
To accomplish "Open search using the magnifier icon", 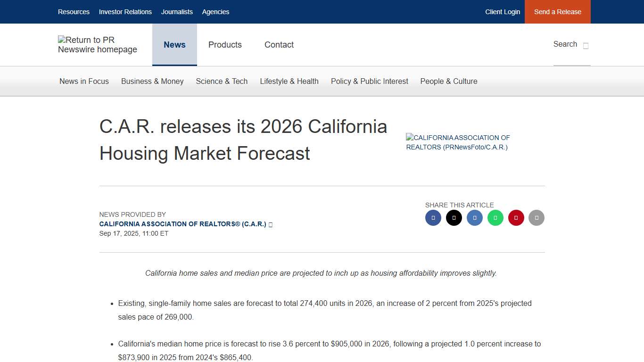I will [x=585, y=46].
